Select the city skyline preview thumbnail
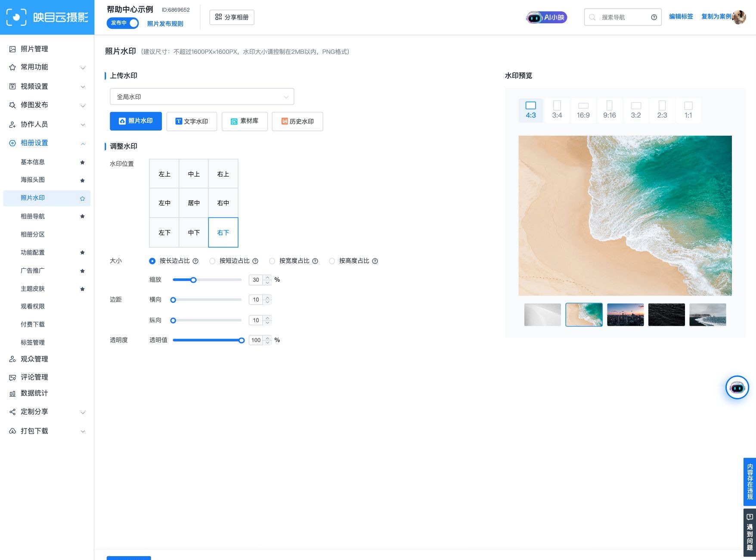The width and height of the screenshot is (756, 560). point(625,314)
